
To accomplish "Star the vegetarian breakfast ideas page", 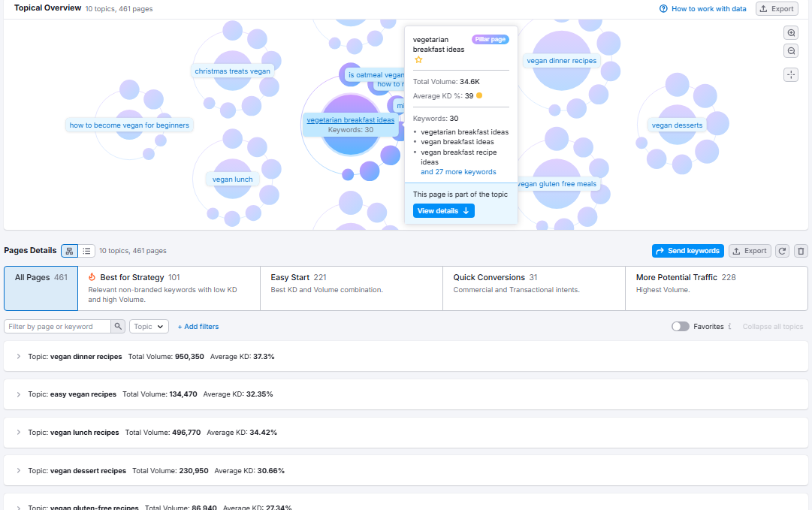I will coord(418,60).
